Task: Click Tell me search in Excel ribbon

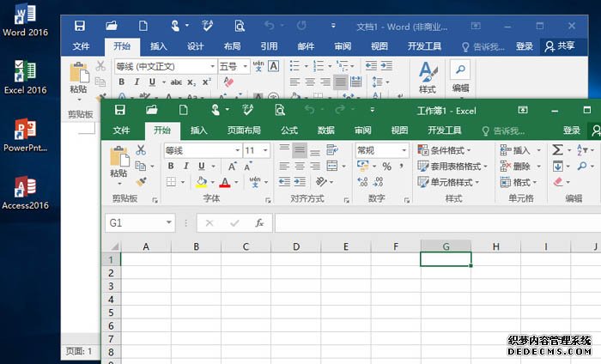Action: [503, 131]
